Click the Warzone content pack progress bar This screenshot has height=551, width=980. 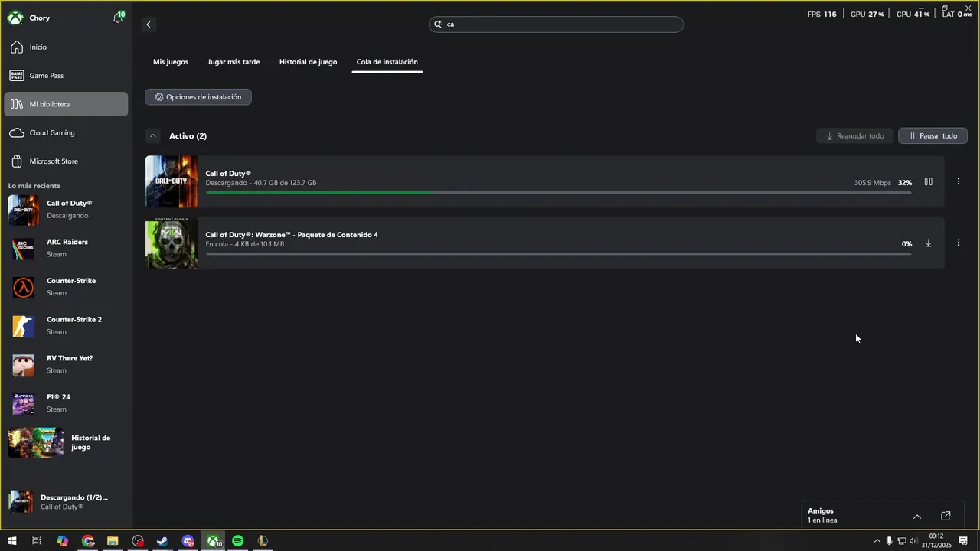[559, 254]
